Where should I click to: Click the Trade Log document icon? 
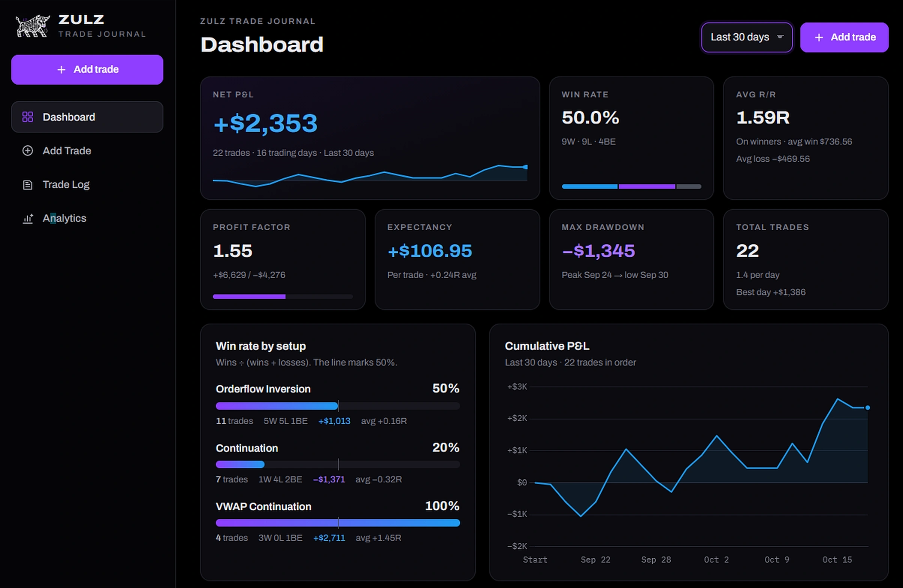(x=28, y=185)
